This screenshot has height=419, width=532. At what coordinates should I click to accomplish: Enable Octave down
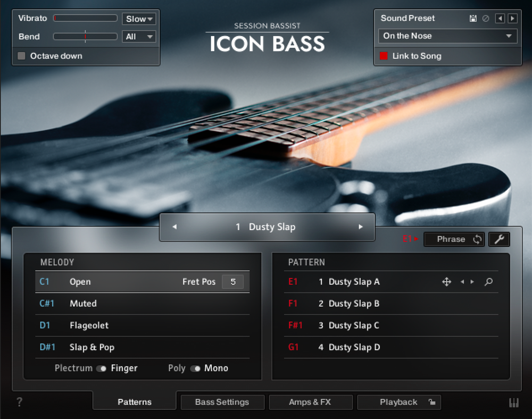coord(21,56)
